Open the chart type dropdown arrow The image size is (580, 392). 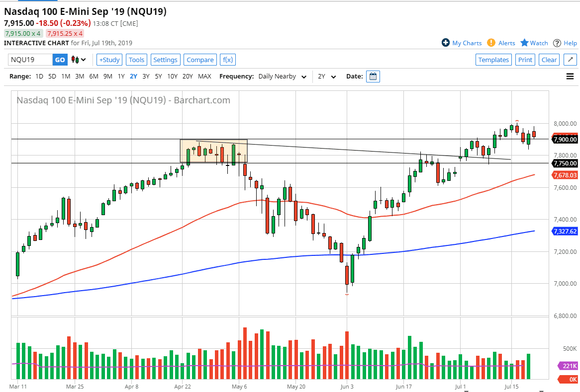(x=83, y=60)
